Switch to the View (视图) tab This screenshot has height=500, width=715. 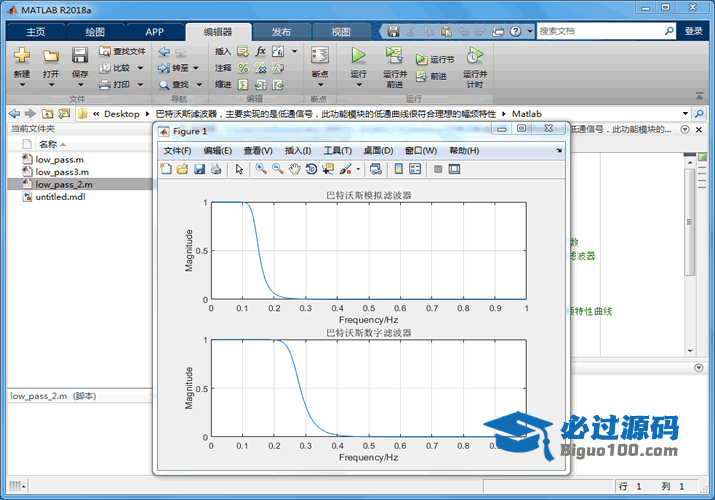pos(341,32)
